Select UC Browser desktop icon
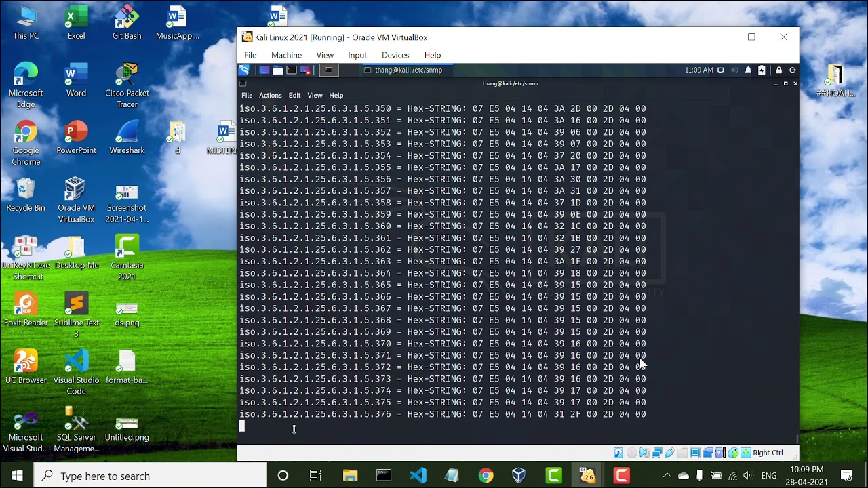 (26, 367)
